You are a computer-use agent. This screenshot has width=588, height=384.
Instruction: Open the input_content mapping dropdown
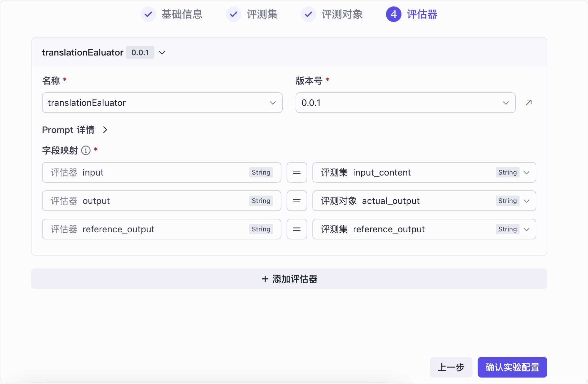[x=424, y=172]
